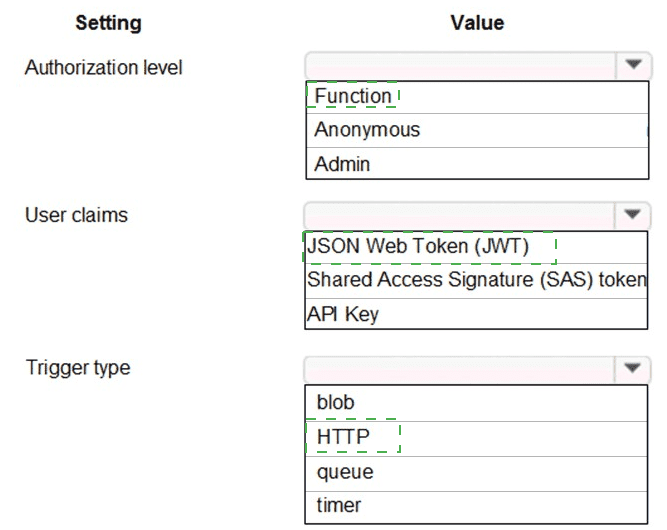Click the Trigger type setting label
667x530 pixels.
point(78,368)
